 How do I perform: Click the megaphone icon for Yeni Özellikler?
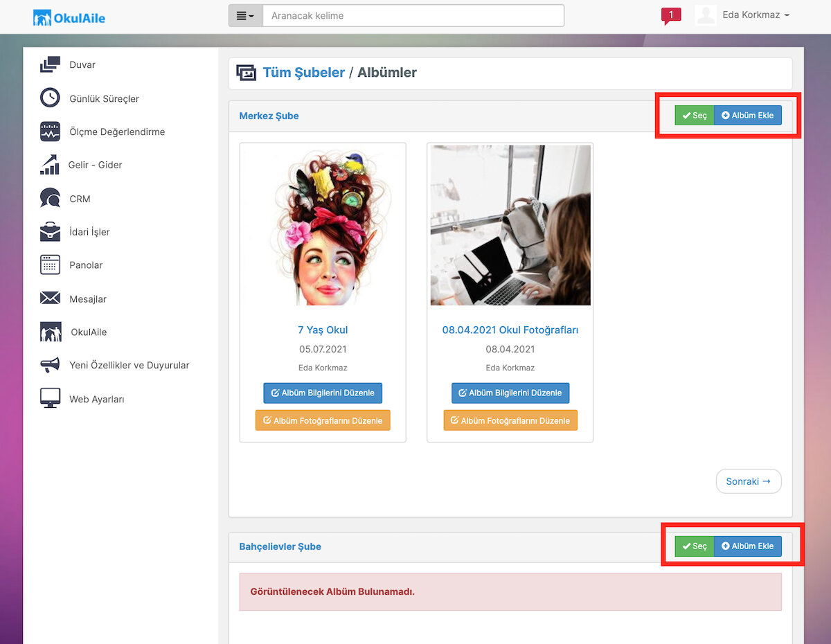50,365
